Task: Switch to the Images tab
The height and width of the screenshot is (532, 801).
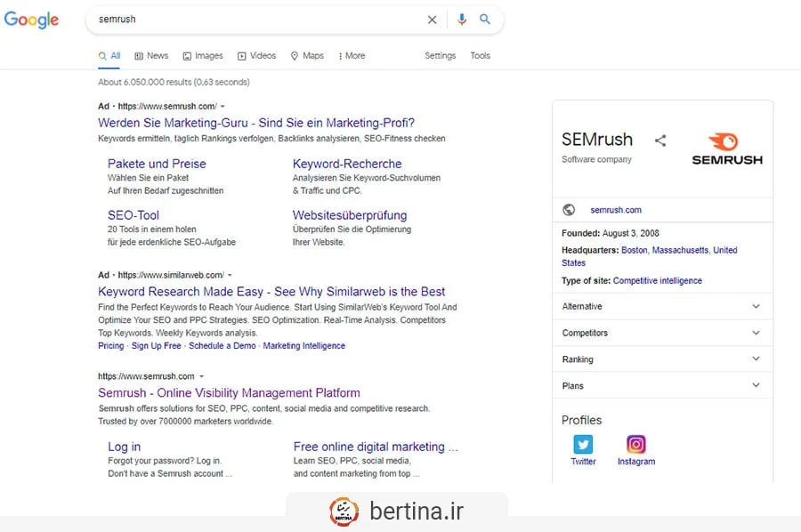Action: pos(203,56)
